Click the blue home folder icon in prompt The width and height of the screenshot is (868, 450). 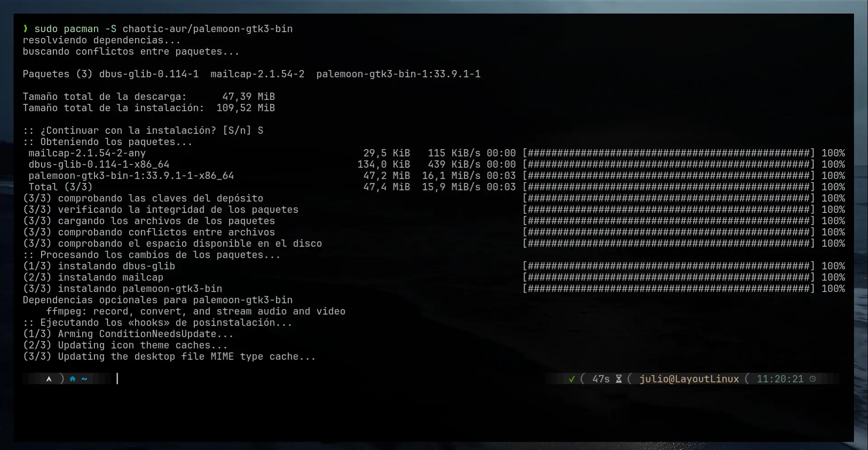pyautogui.click(x=72, y=379)
